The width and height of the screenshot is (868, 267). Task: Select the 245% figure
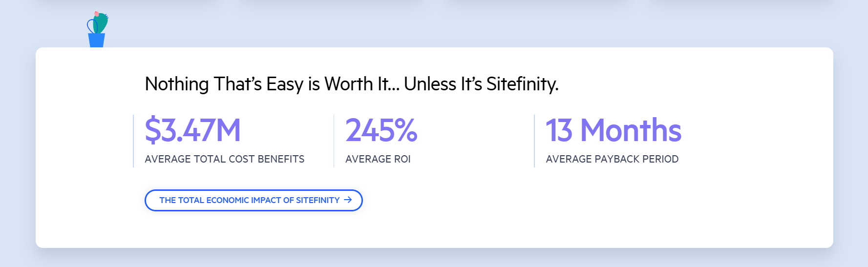click(381, 130)
